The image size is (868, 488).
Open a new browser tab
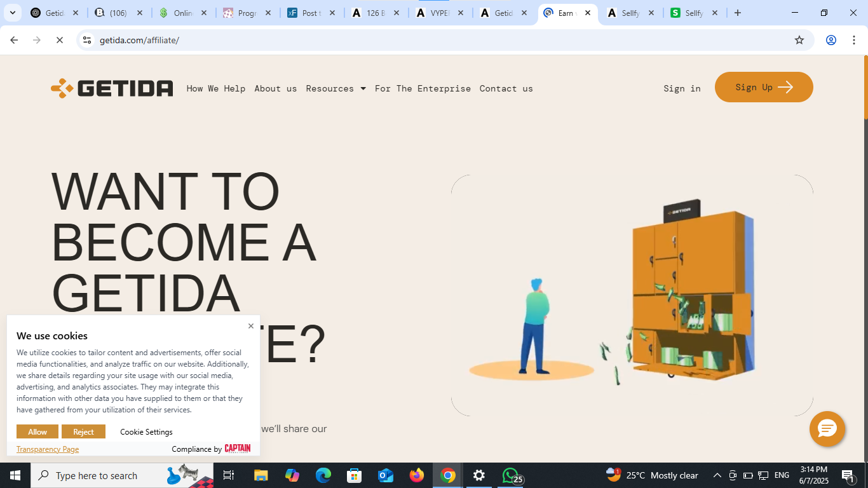click(737, 13)
